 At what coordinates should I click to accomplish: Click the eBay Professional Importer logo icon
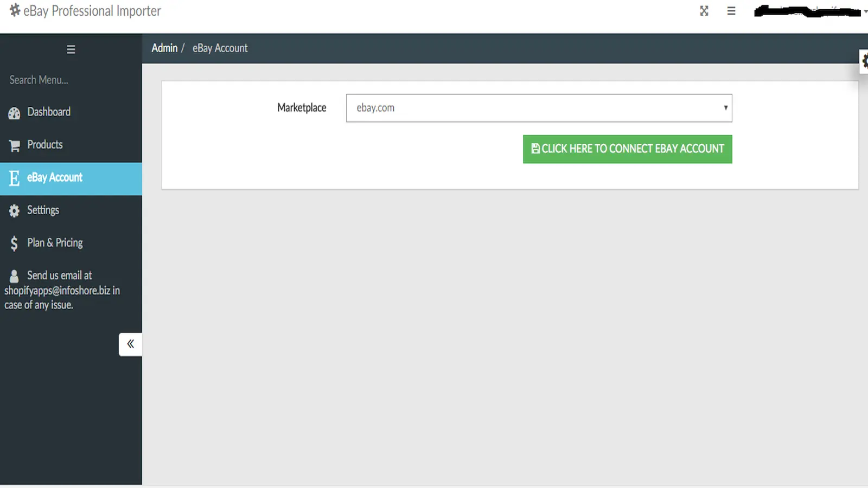click(15, 10)
